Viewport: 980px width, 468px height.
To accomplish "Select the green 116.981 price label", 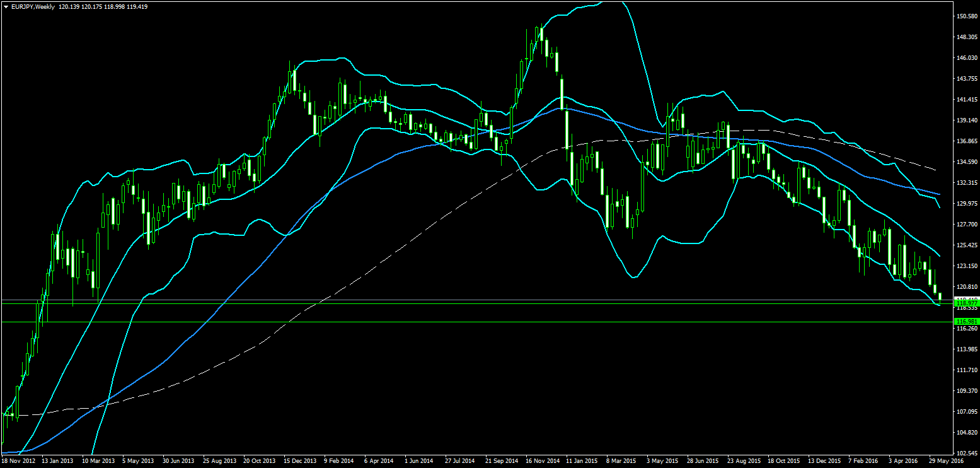I will (966, 322).
